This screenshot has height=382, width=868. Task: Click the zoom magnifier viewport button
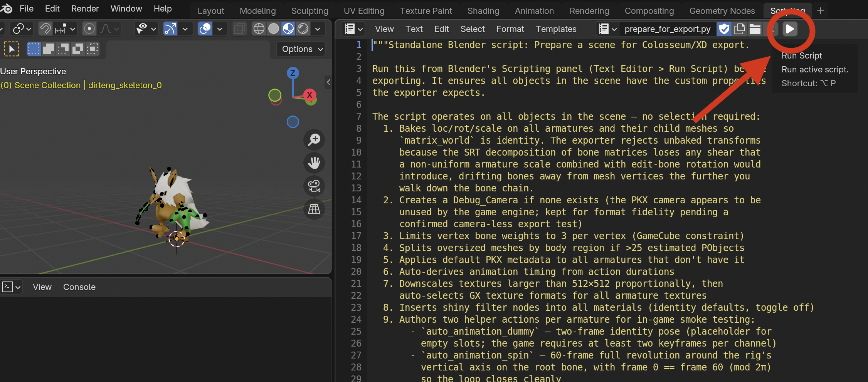pos(314,139)
